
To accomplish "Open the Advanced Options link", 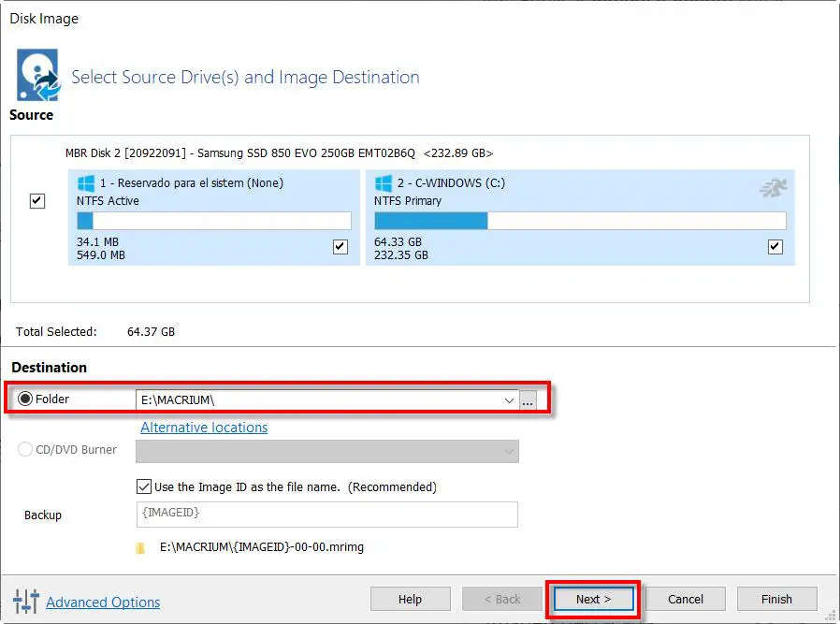I will [x=103, y=602].
